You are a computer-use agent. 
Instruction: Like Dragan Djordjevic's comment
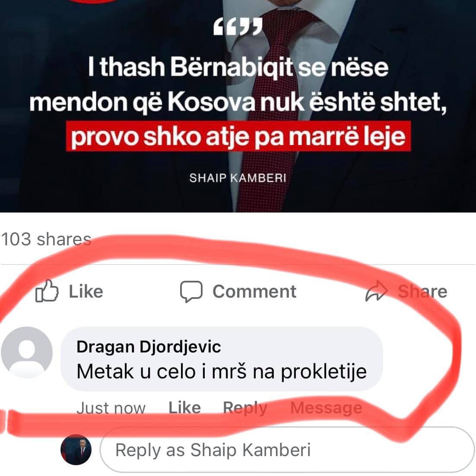coord(184,408)
